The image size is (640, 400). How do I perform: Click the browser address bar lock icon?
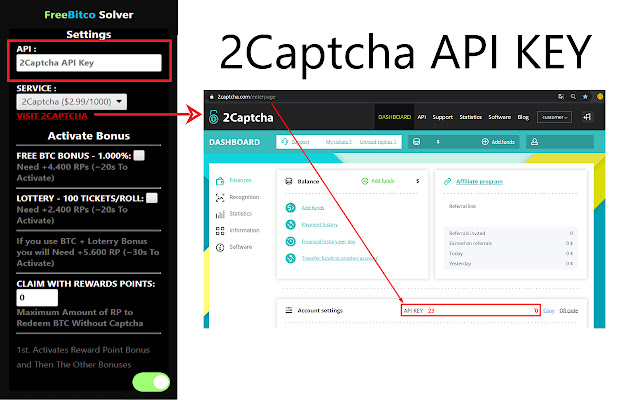[x=211, y=97]
